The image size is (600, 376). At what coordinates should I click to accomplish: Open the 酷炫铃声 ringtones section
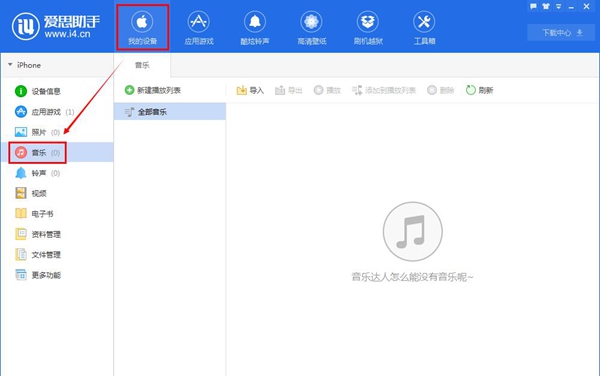pos(255,28)
